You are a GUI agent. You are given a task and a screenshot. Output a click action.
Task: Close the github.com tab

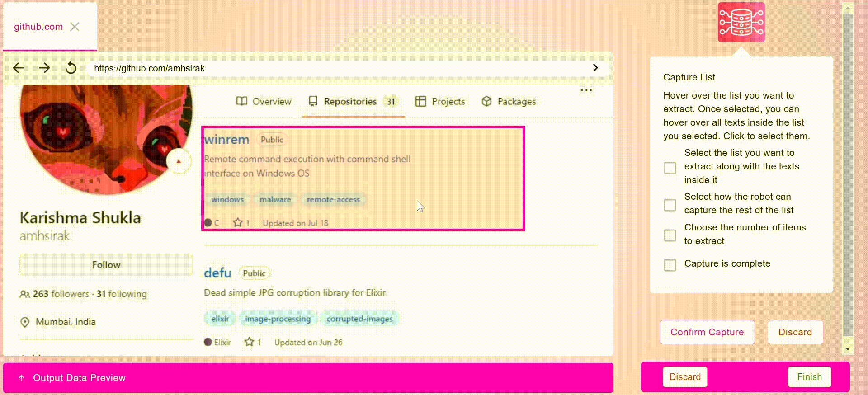(75, 27)
